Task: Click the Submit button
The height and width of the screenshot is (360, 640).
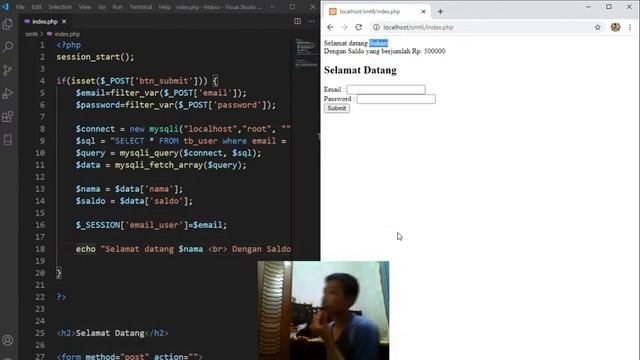Action: pos(337,108)
